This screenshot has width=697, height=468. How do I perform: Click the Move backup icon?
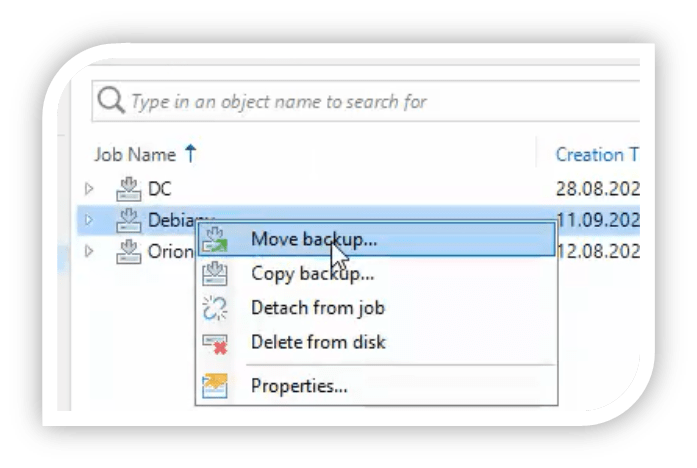point(215,240)
